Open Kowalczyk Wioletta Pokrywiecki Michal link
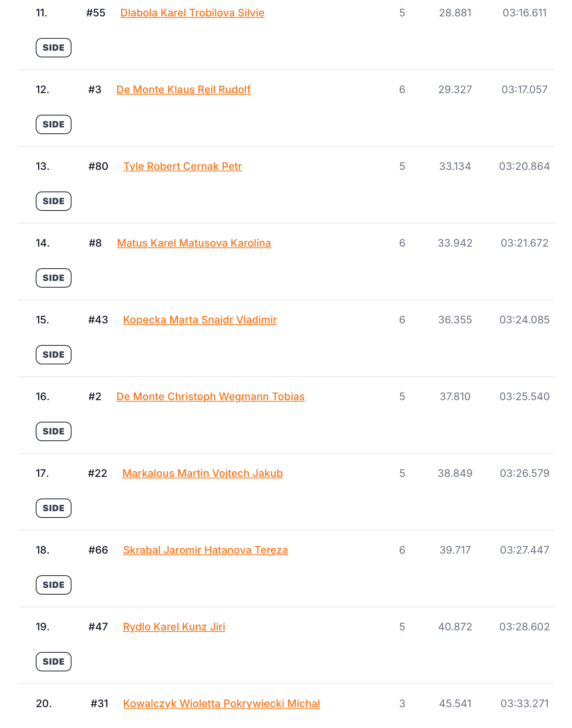 (222, 704)
